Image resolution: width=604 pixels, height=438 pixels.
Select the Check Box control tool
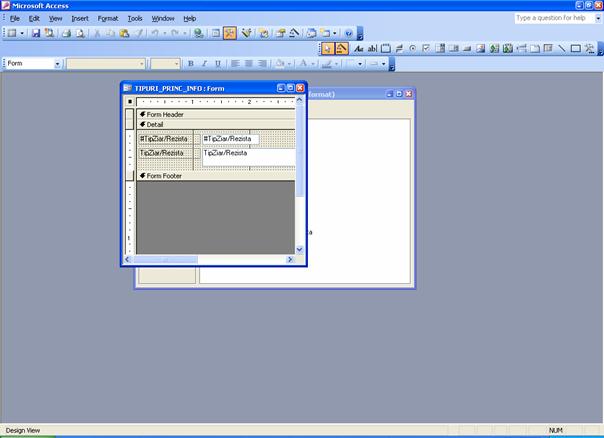tap(426, 48)
